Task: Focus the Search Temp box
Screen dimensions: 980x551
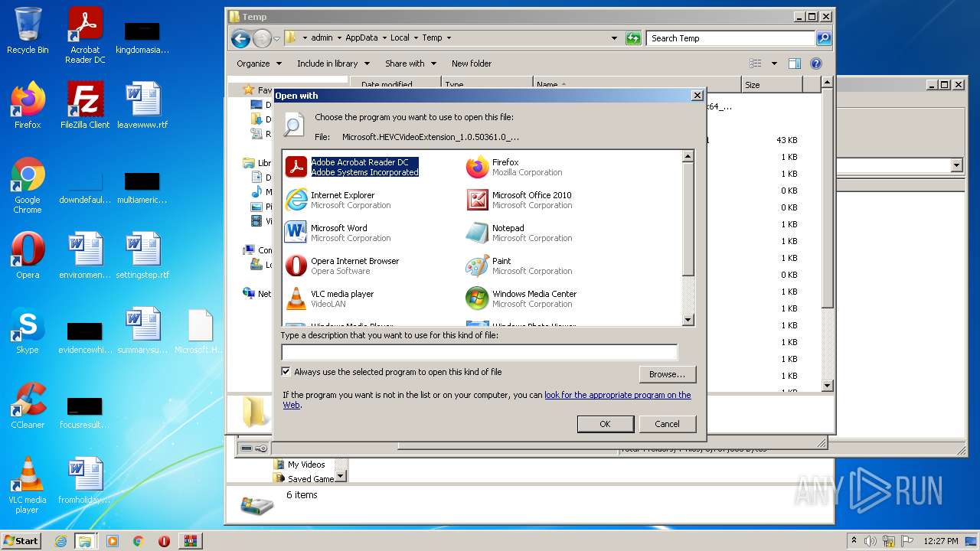Action: coord(731,38)
